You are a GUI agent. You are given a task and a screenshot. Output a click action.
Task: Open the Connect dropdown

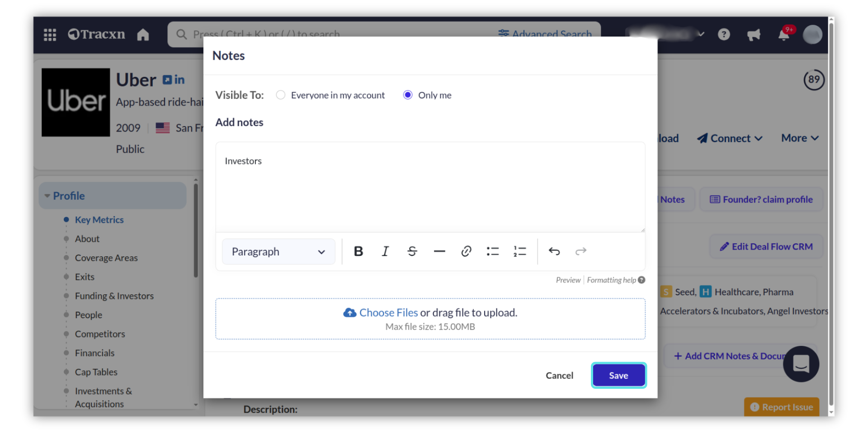click(730, 138)
